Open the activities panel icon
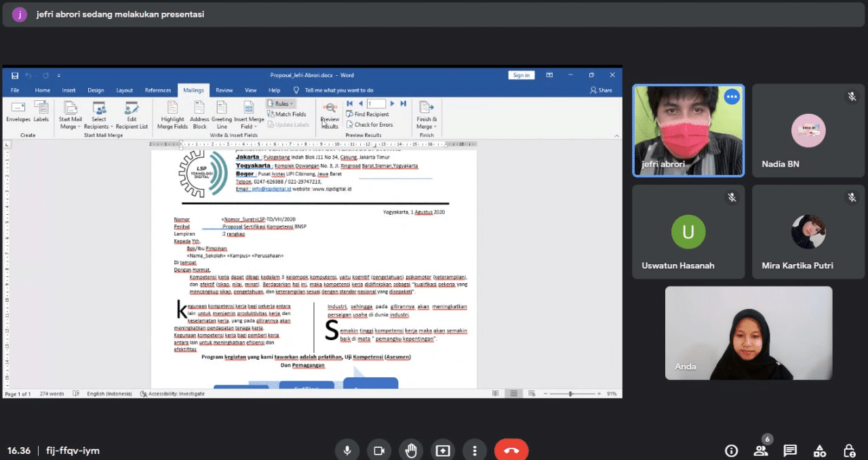 coord(819,451)
